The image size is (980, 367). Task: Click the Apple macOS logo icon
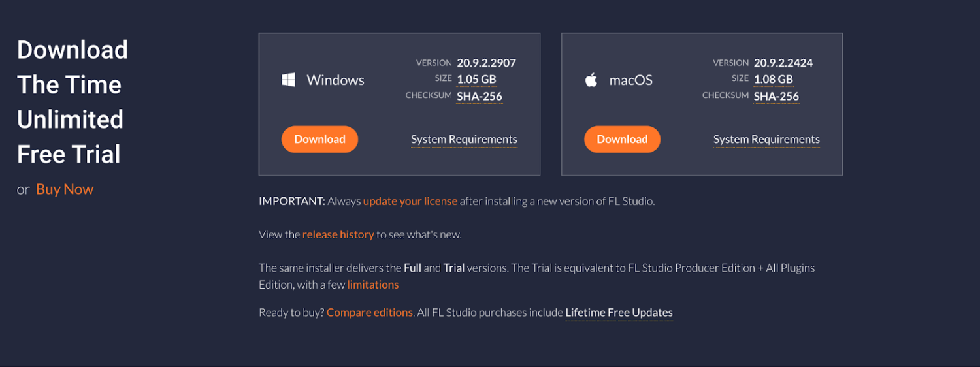coord(591,80)
